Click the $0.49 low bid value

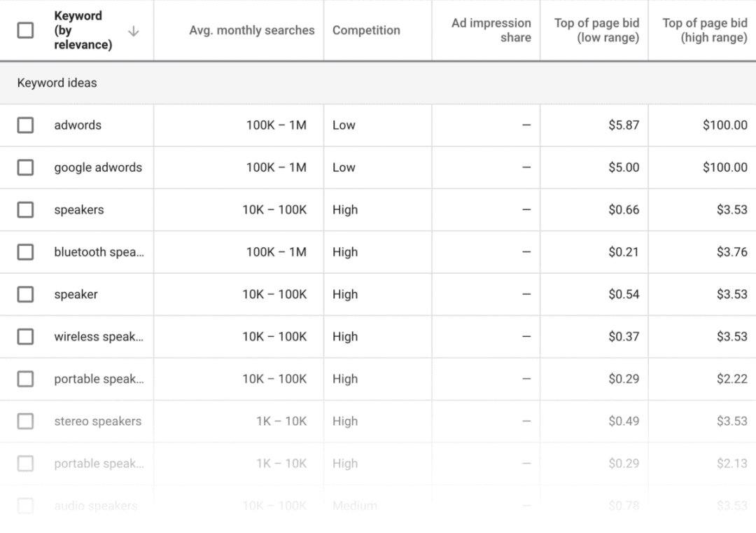coord(624,421)
